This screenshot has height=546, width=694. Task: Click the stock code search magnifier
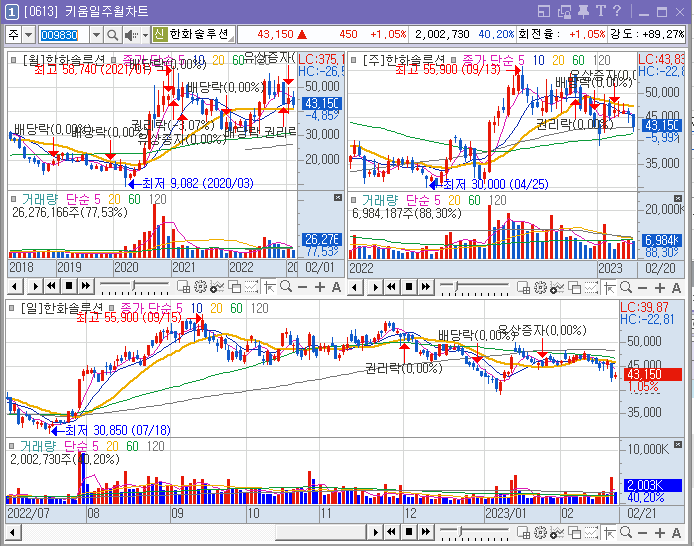pos(112,35)
